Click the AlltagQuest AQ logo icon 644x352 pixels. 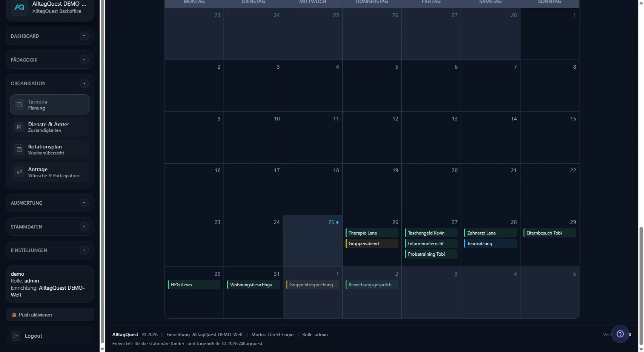[x=19, y=7]
